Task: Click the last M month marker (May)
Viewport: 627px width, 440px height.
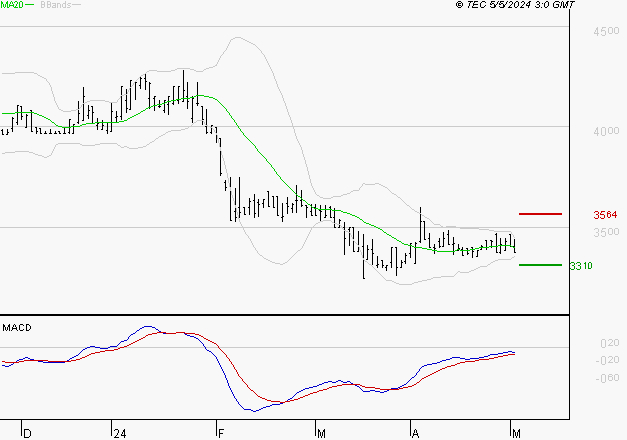Action: click(x=516, y=434)
